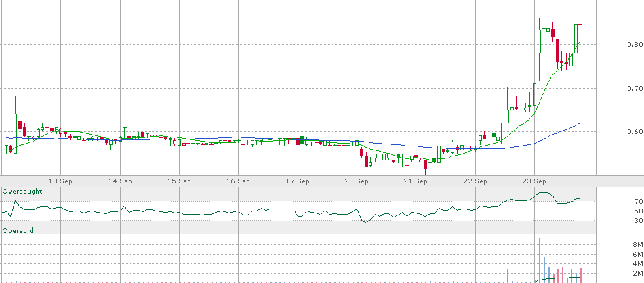The image size is (644, 283).
Task: Click the 8M volume axis label
Action: [637, 245]
